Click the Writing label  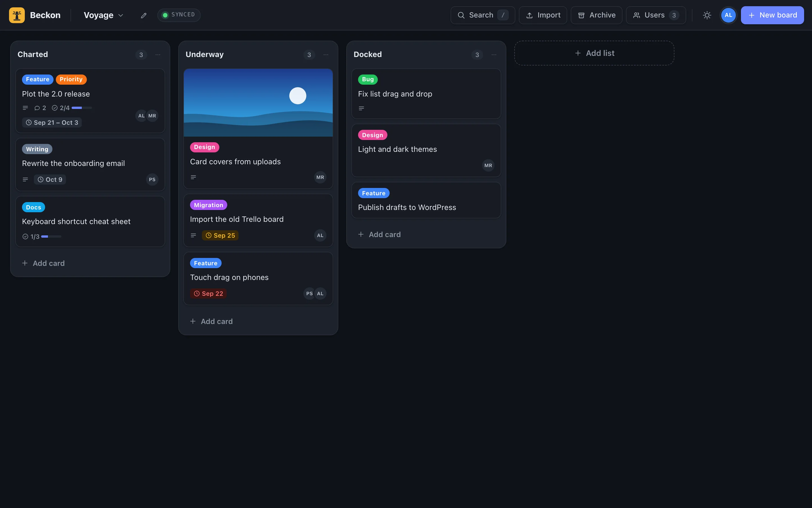pyautogui.click(x=37, y=149)
